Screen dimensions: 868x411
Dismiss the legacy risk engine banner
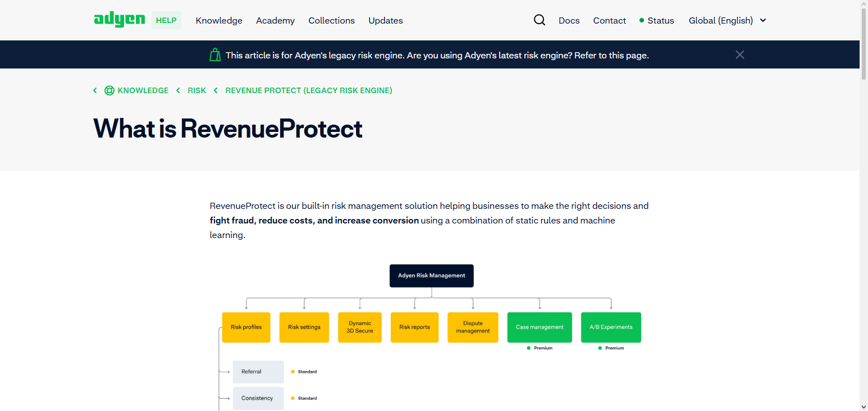(x=739, y=54)
